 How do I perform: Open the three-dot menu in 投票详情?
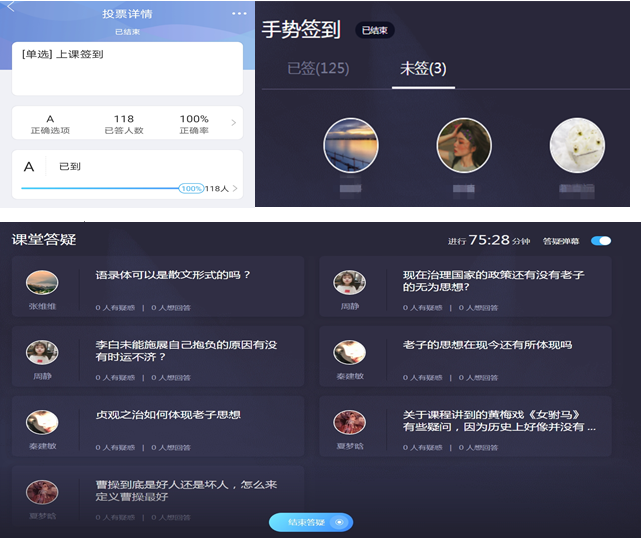[x=238, y=13]
